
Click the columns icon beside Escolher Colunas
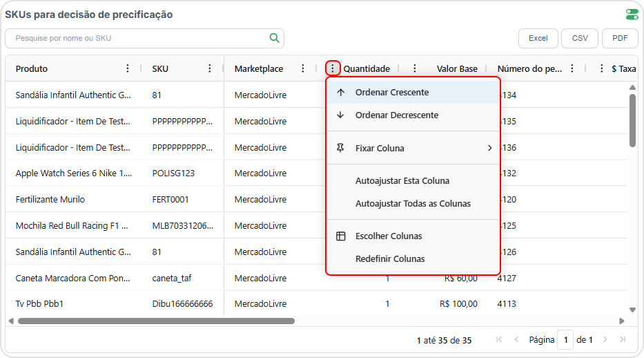340,236
